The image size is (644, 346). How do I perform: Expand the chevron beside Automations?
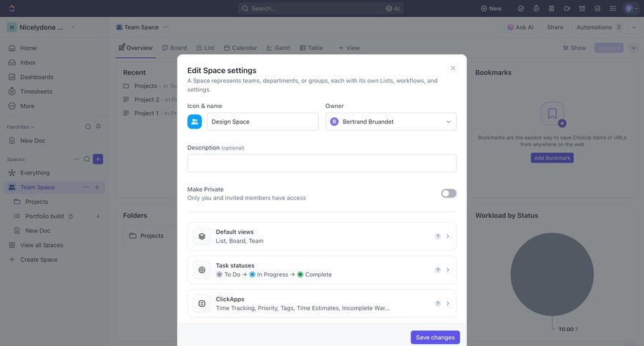tap(634, 27)
